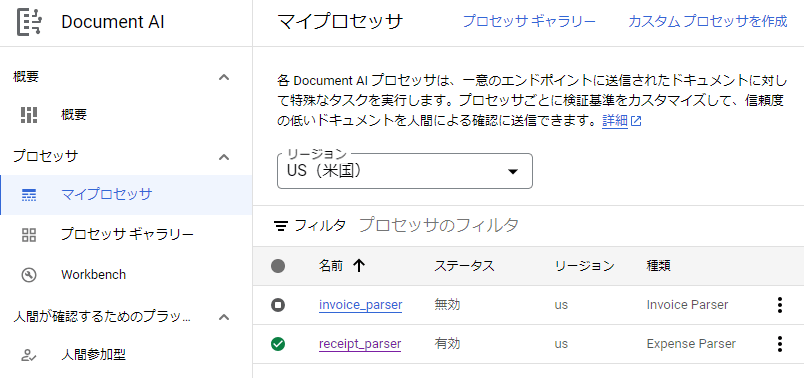Open 人間参加型 in sidebar
804x378 pixels.
pyautogui.click(x=126, y=355)
